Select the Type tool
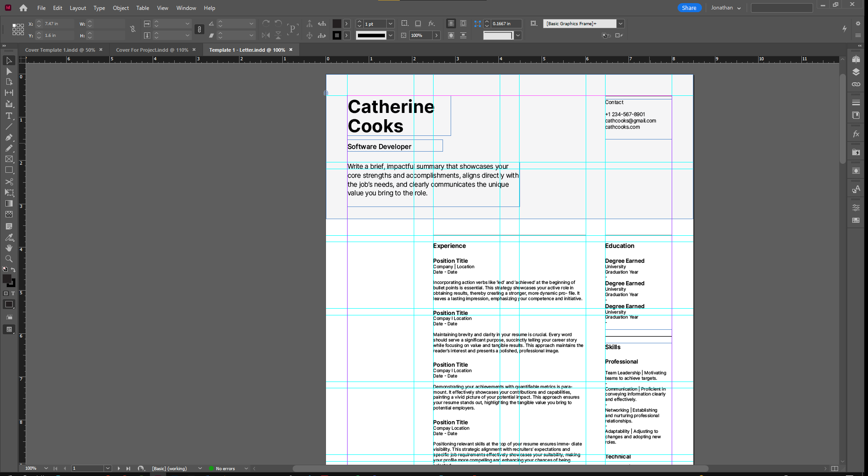Image resolution: width=868 pixels, height=476 pixels. click(x=9, y=116)
